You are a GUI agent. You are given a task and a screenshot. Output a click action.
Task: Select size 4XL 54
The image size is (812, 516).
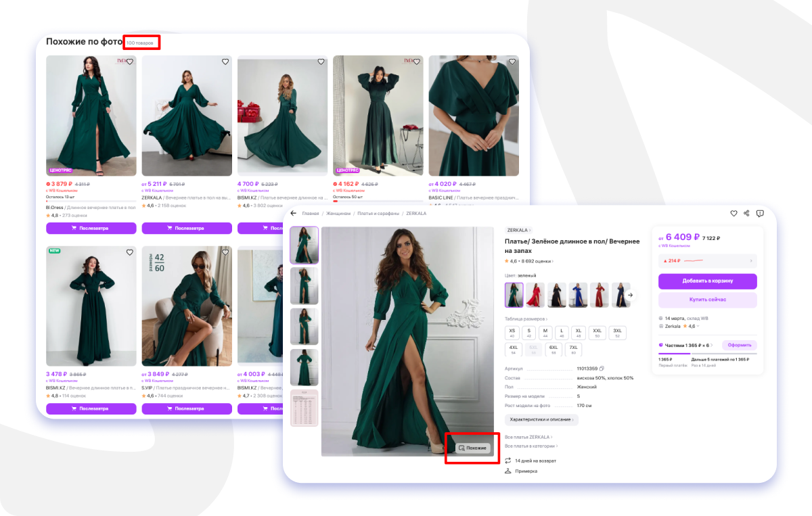click(x=514, y=350)
